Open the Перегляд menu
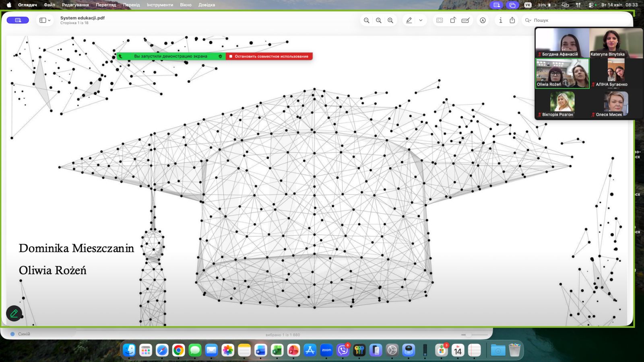 [106, 5]
